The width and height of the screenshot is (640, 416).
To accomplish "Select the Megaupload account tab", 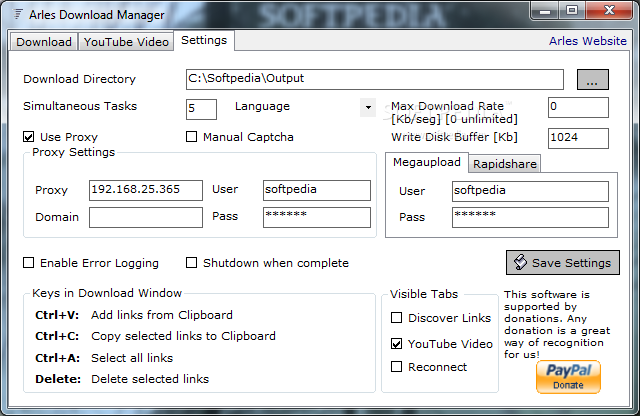I will [427, 162].
